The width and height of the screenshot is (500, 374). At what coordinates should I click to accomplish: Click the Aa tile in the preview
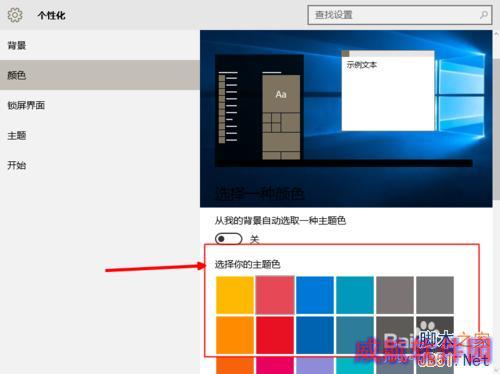281,94
